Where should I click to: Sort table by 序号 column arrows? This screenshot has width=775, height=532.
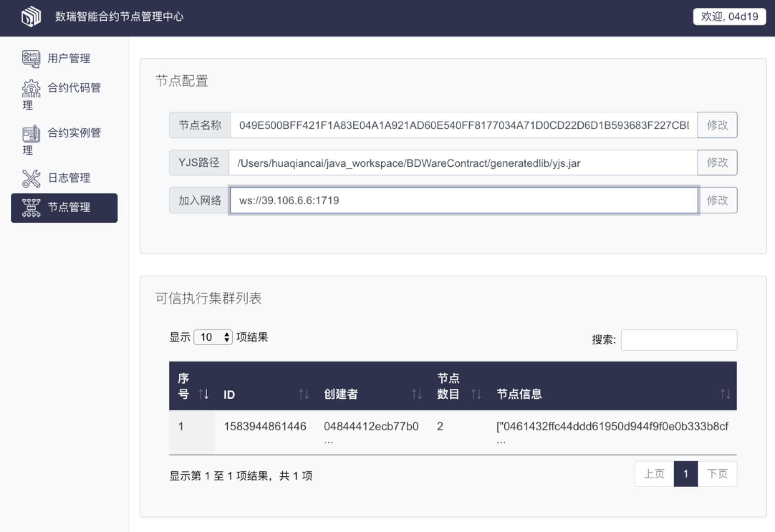click(x=204, y=394)
